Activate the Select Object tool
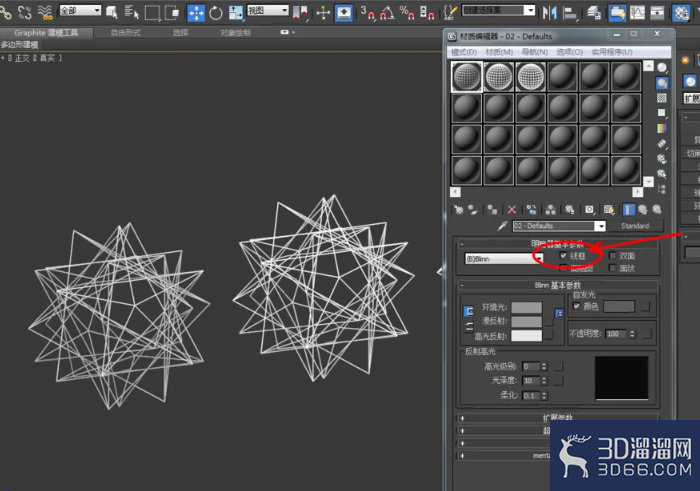The width and height of the screenshot is (700, 491). tap(112, 12)
